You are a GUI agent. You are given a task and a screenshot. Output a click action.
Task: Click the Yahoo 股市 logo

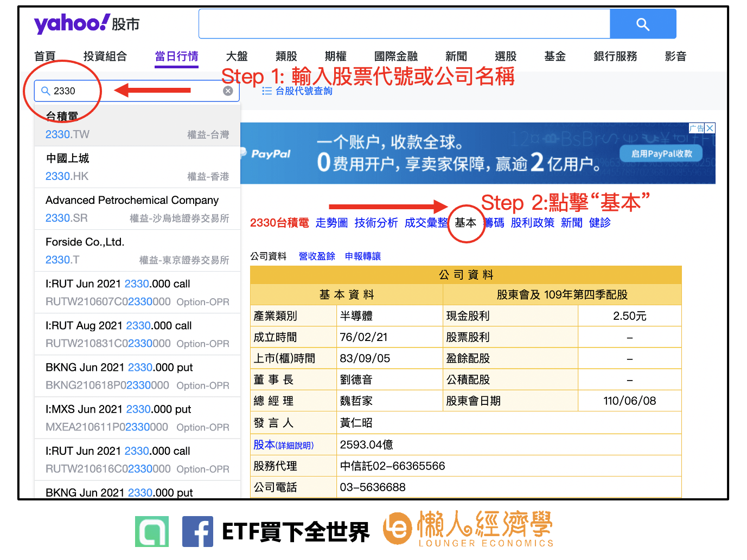pyautogui.click(x=87, y=24)
